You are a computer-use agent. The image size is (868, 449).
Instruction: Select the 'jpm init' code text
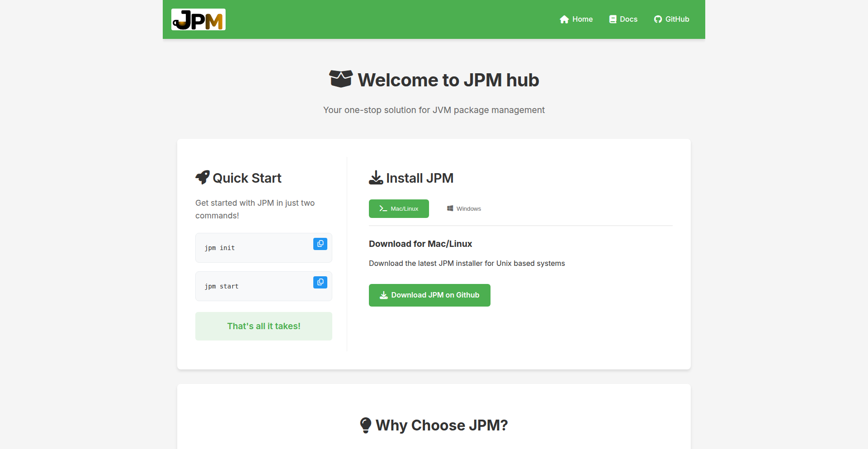click(220, 248)
